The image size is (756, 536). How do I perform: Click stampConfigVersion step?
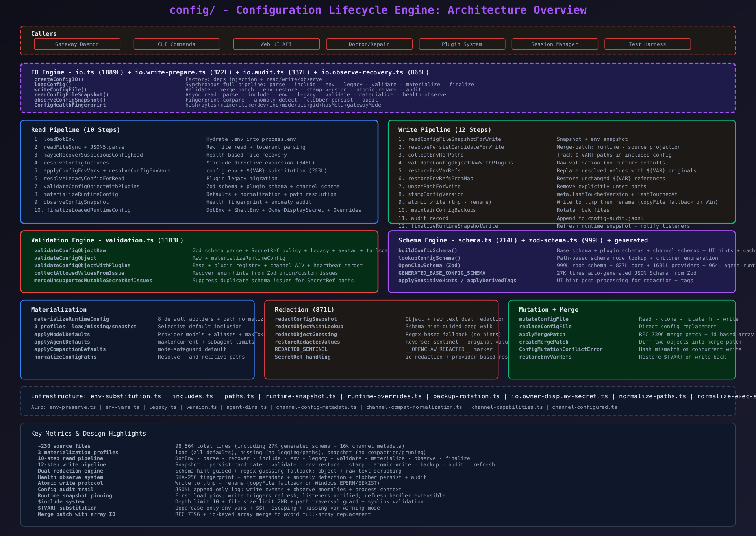[x=431, y=194]
